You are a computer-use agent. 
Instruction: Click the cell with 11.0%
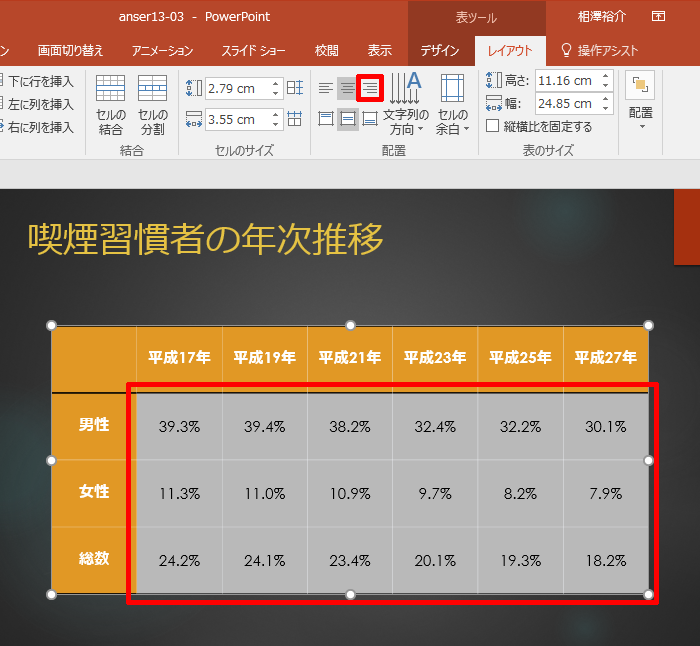tap(265, 493)
